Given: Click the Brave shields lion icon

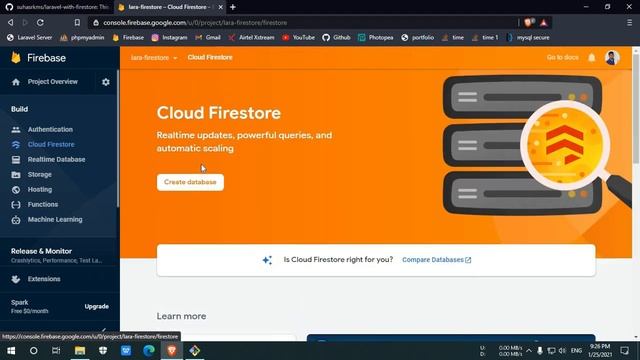Looking at the screenshot, I should click(529, 22).
